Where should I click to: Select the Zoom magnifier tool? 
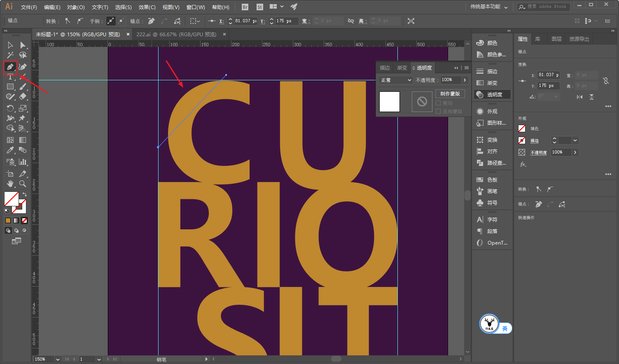click(x=23, y=184)
